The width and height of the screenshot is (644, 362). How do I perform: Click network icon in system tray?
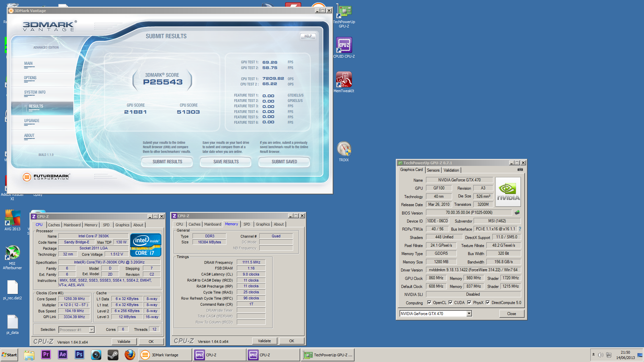click(x=609, y=355)
